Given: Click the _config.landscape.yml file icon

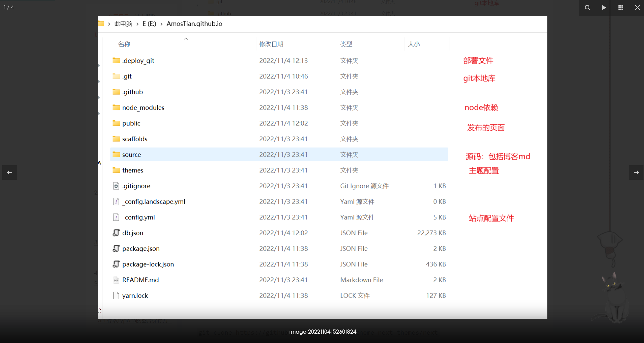Looking at the screenshot, I should click(116, 202).
